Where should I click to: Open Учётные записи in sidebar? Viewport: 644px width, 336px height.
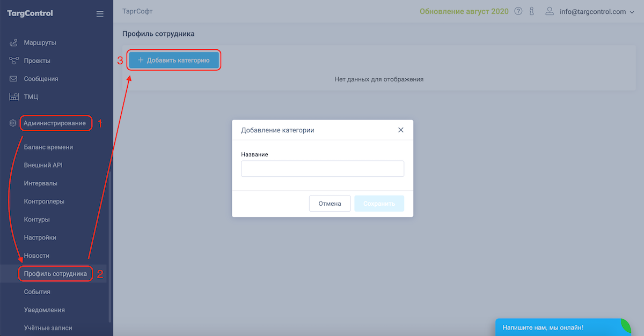pyautogui.click(x=48, y=328)
